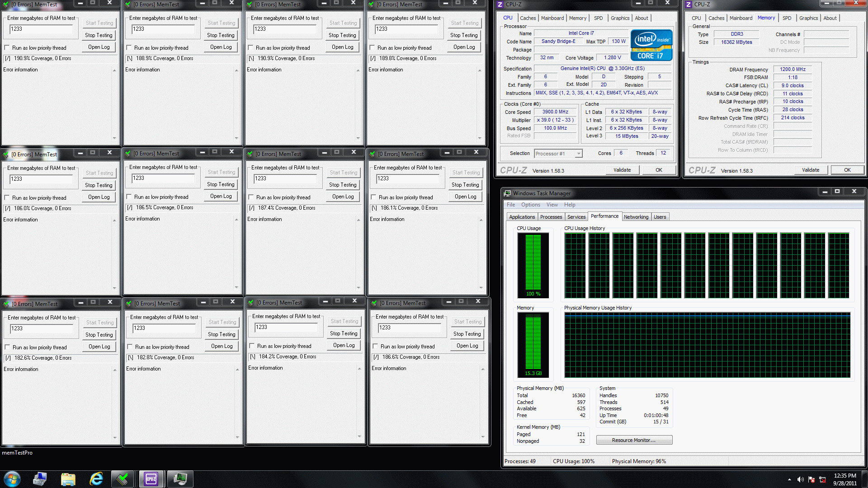The image size is (868, 488).
Task: Click the 'Processes: 49' status bar entry
Action: (x=520, y=461)
